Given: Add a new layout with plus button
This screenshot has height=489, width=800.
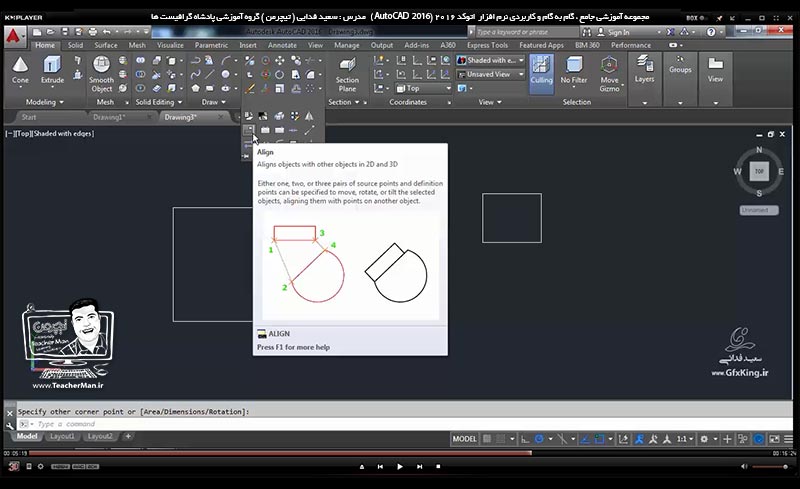Looking at the screenshot, I should pos(128,436).
